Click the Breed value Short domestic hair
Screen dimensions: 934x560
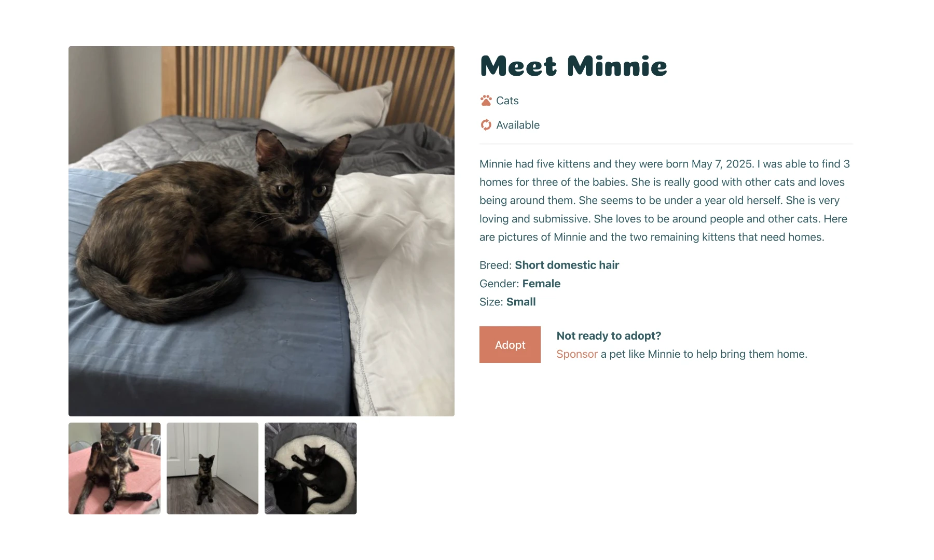pos(567,265)
